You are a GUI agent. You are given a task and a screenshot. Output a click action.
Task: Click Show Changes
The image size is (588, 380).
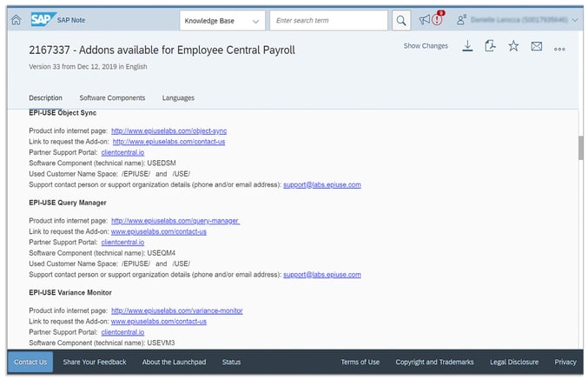point(426,46)
